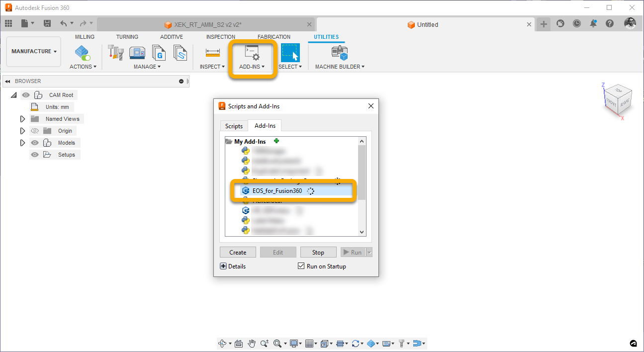Switch to the MILLING tab
The image size is (644, 352).
click(85, 37)
